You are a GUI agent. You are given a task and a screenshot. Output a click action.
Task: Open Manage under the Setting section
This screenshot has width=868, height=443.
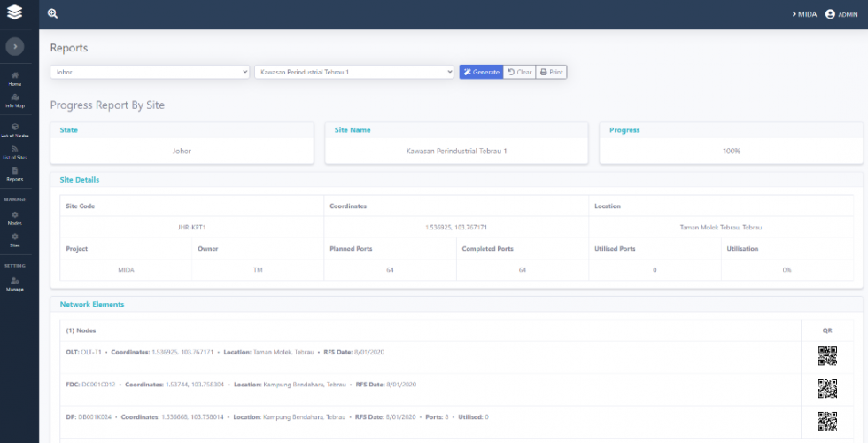[x=15, y=284]
